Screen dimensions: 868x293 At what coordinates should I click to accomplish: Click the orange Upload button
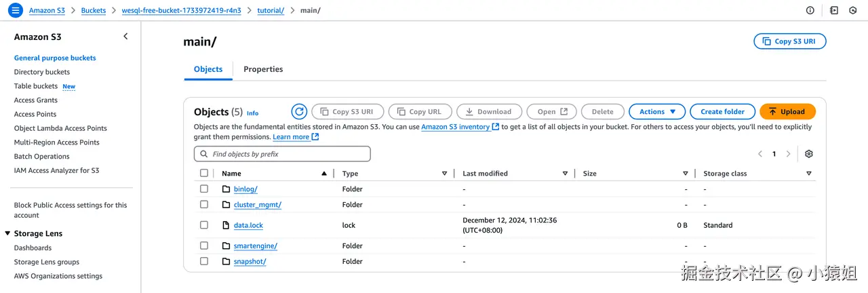[x=787, y=112]
